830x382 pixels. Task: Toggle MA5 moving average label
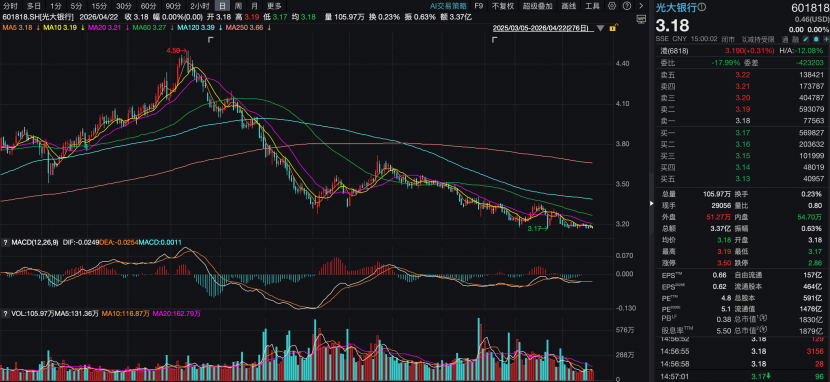click(x=17, y=27)
